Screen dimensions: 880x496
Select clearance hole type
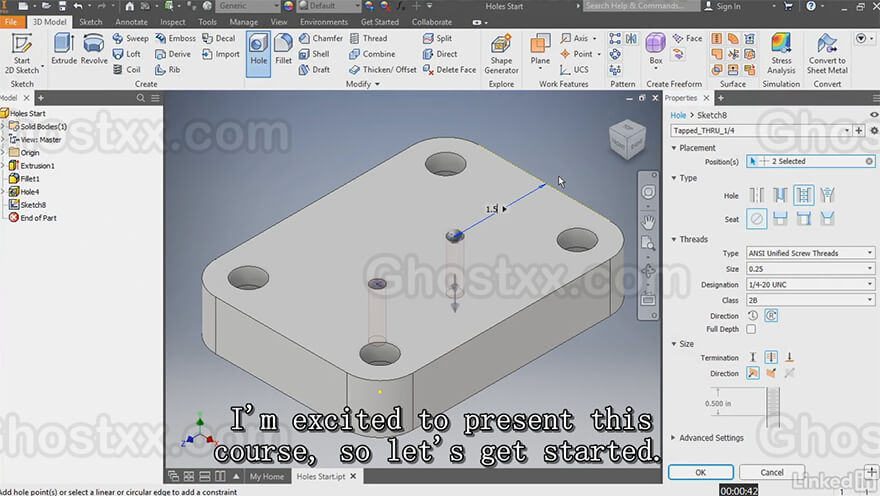pos(780,195)
